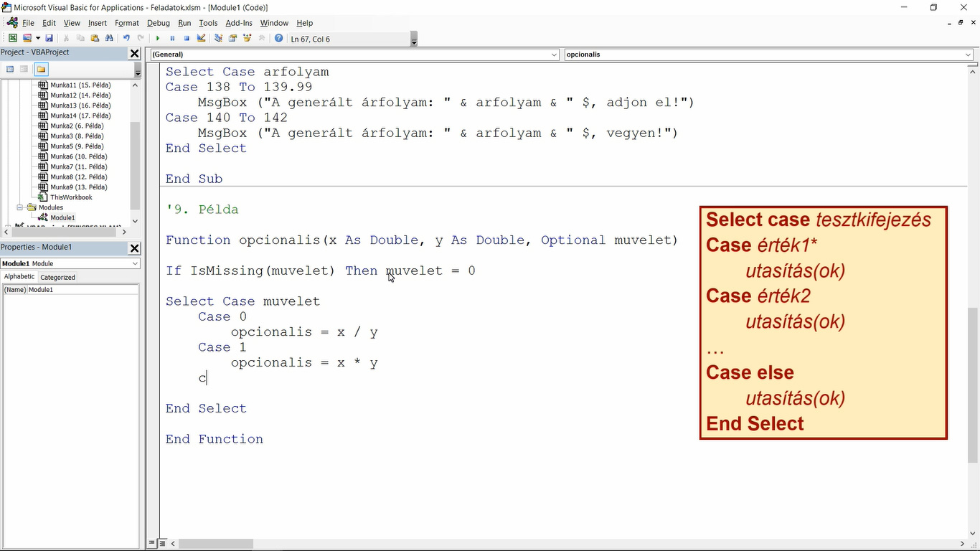
Task: Switch to Full Module View at bottom left
Action: 161,543
